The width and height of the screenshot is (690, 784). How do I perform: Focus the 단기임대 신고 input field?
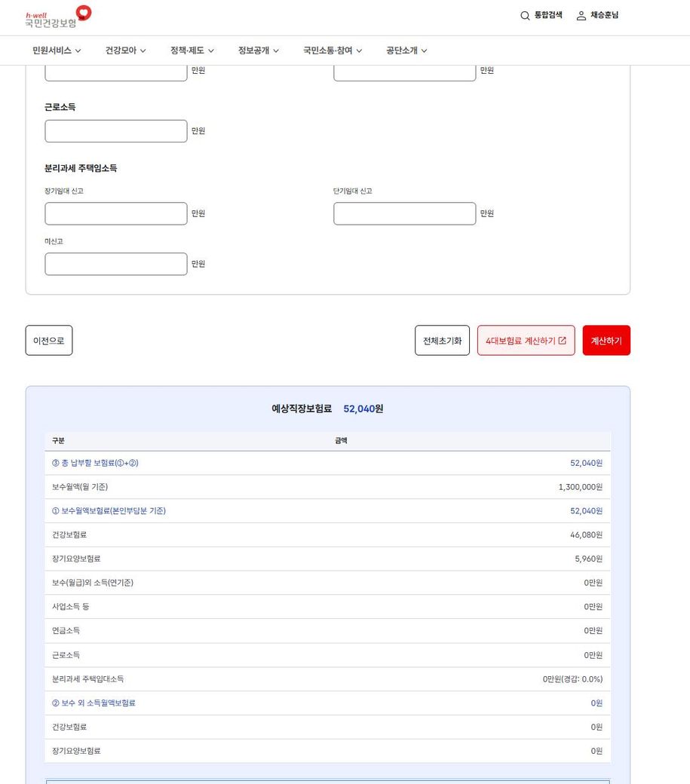pyautogui.click(x=404, y=213)
